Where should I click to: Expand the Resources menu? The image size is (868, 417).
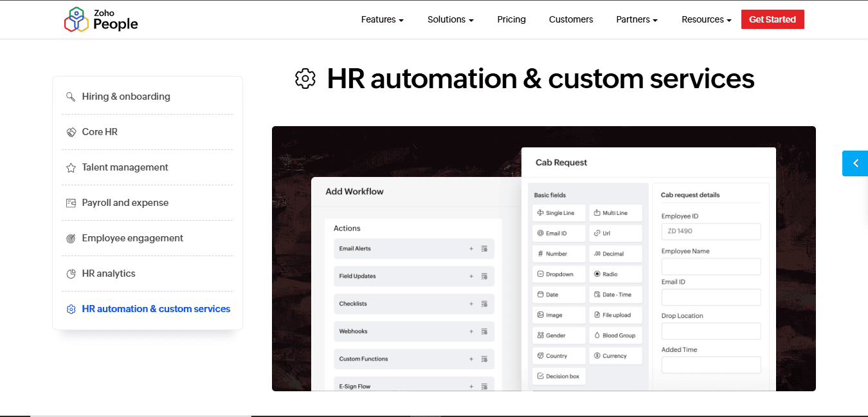(706, 19)
